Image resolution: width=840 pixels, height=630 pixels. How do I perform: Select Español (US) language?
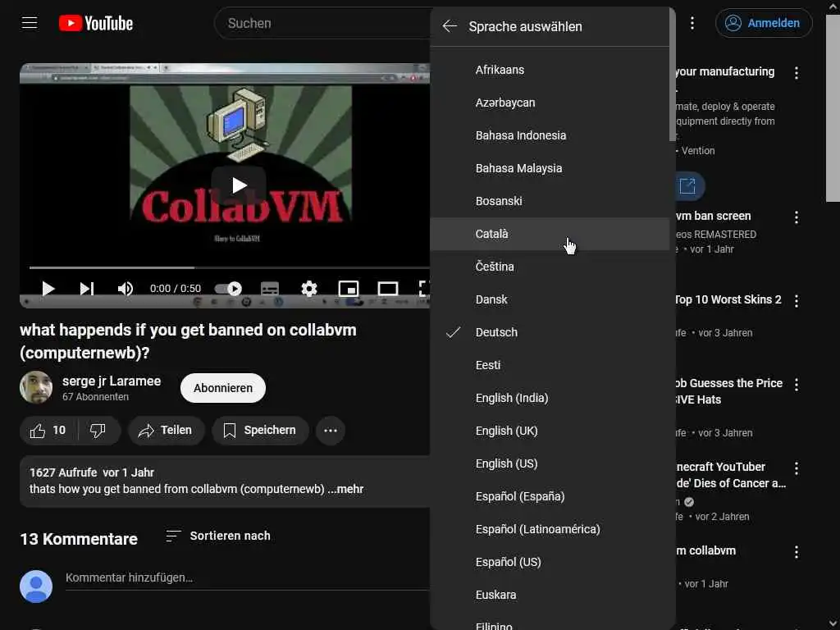[x=550, y=562]
